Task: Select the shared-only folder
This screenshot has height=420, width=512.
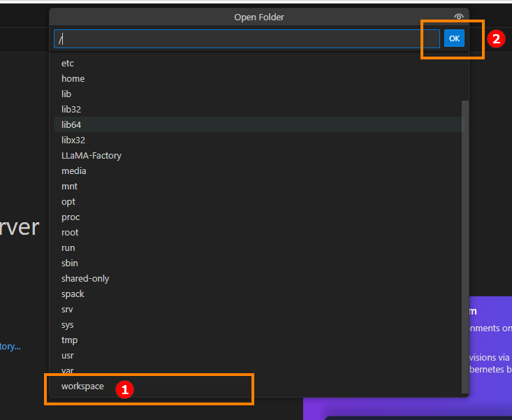Action: [x=85, y=278]
